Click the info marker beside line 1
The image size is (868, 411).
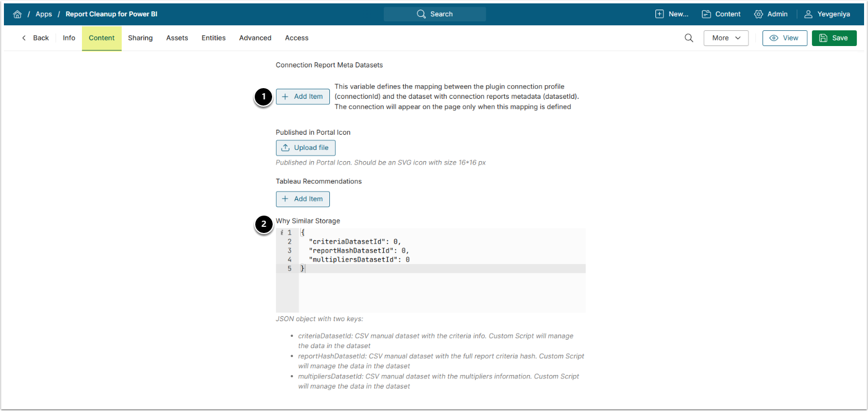point(282,232)
